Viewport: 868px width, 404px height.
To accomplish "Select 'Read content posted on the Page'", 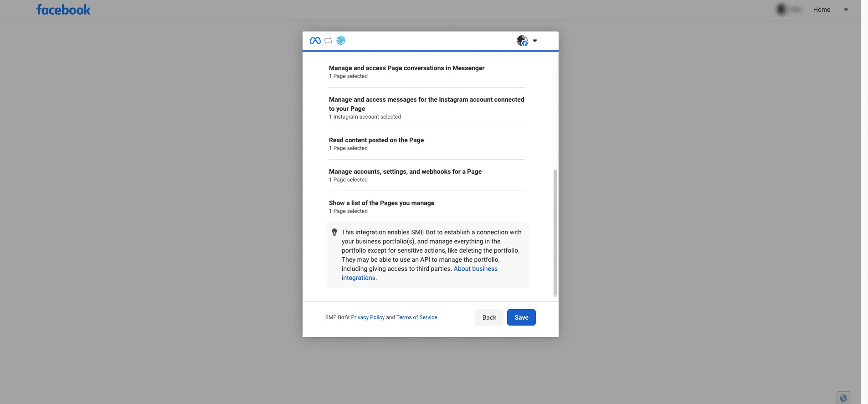I will coord(427,144).
